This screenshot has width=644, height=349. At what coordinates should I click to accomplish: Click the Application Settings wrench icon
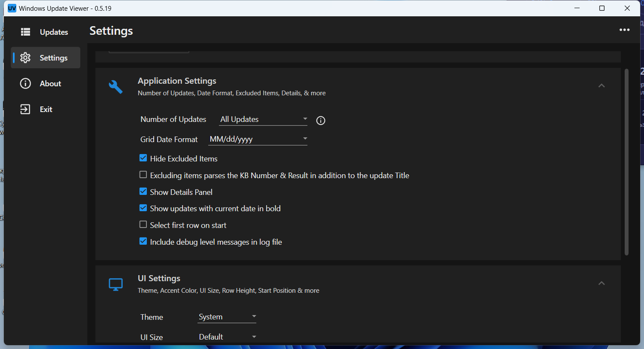(115, 87)
